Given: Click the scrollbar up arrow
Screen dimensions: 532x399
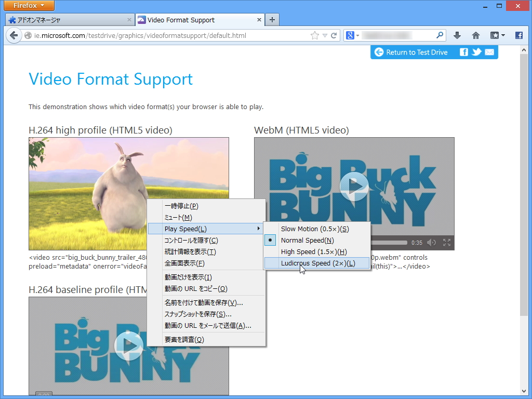Looking at the screenshot, I should coord(524,50).
